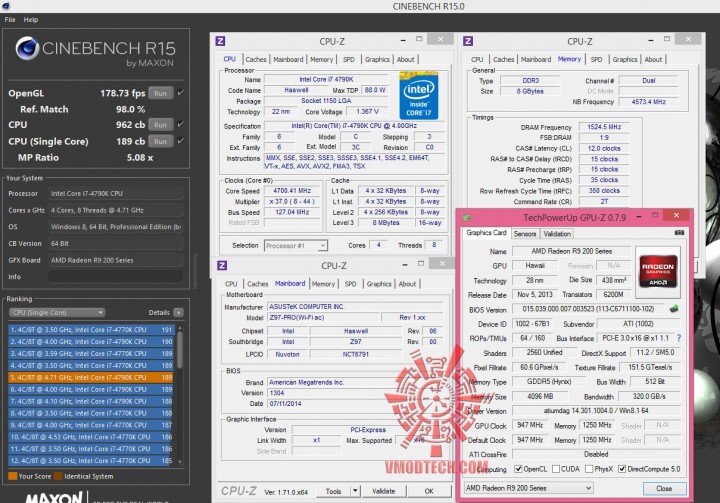Click the Close button in GPU-Z
720x503 pixels.
pos(664,488)
